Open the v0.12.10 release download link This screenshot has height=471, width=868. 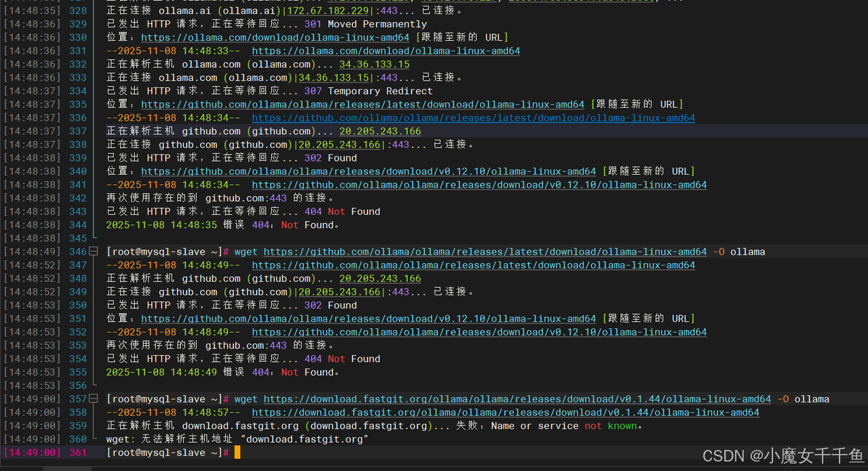[x=368, y=171]
